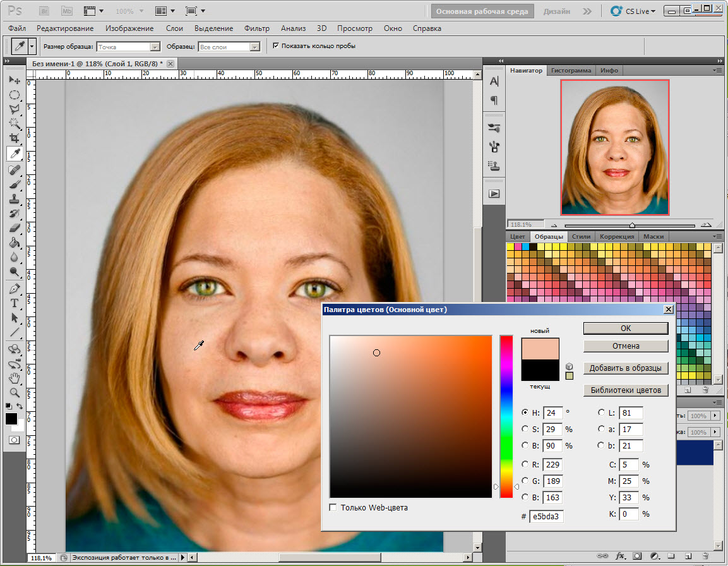Choose the Magic Wand tool
This screenshot has width=728, height=566.
[15, 123]
